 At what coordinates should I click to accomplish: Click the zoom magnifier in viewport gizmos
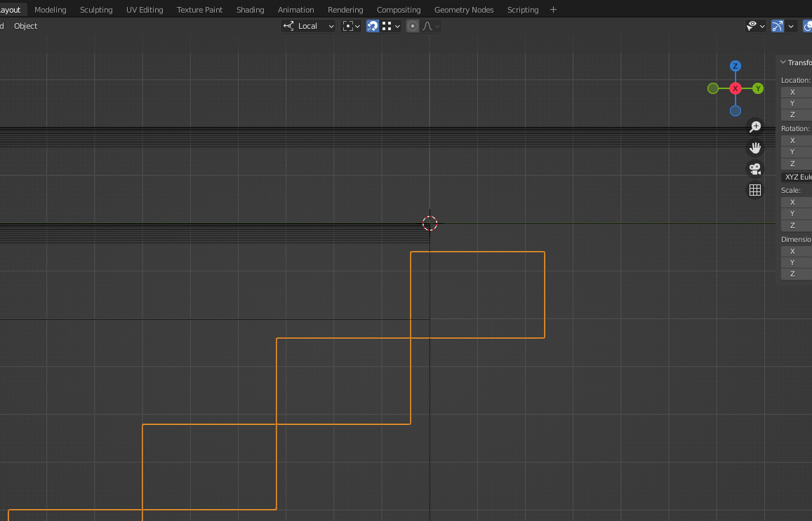pos(754,126)
